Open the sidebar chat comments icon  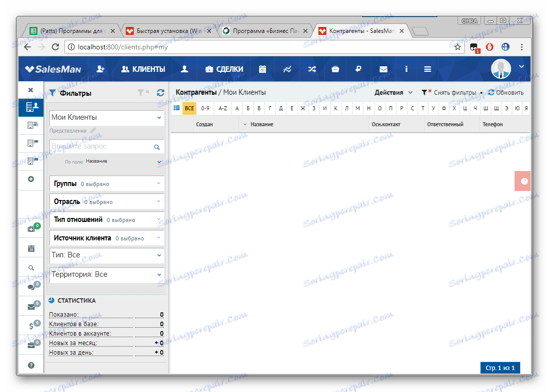[31, 287]
